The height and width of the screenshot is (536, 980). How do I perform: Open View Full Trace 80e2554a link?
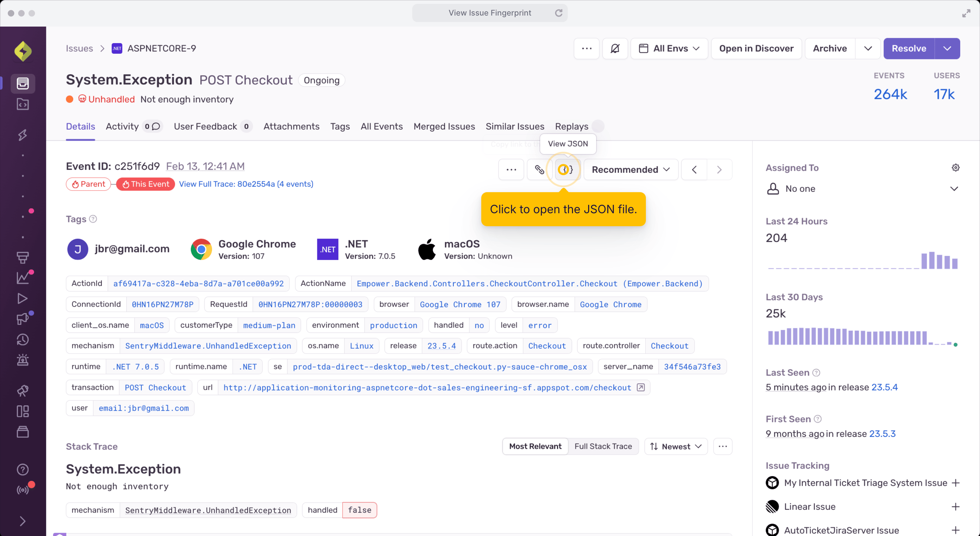[x=246, y=184]
